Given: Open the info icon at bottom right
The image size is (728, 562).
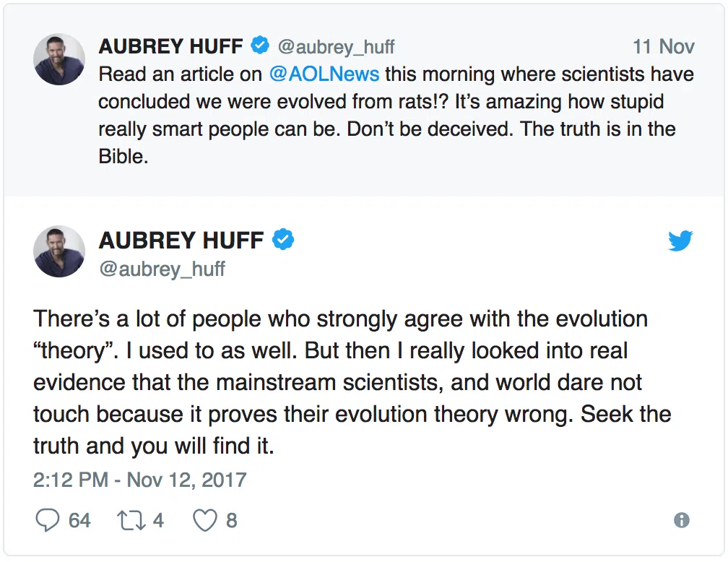Looking at the screenshot, I should click(x=680, y=520).
